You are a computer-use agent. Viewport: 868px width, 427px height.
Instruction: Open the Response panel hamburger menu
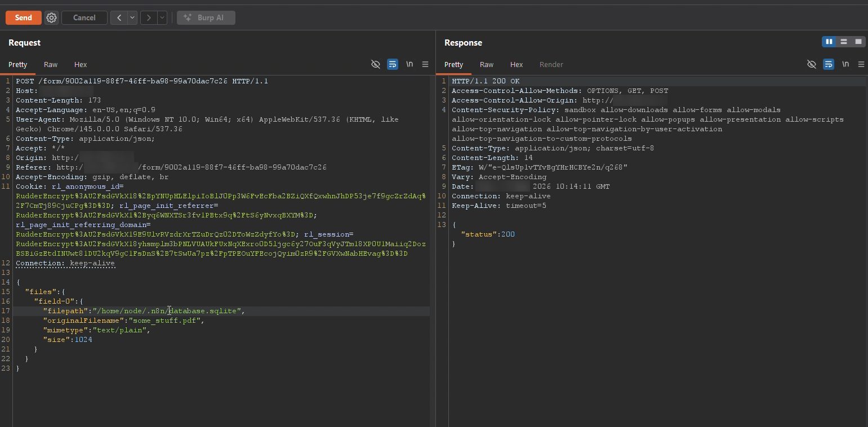coord(861,64)
